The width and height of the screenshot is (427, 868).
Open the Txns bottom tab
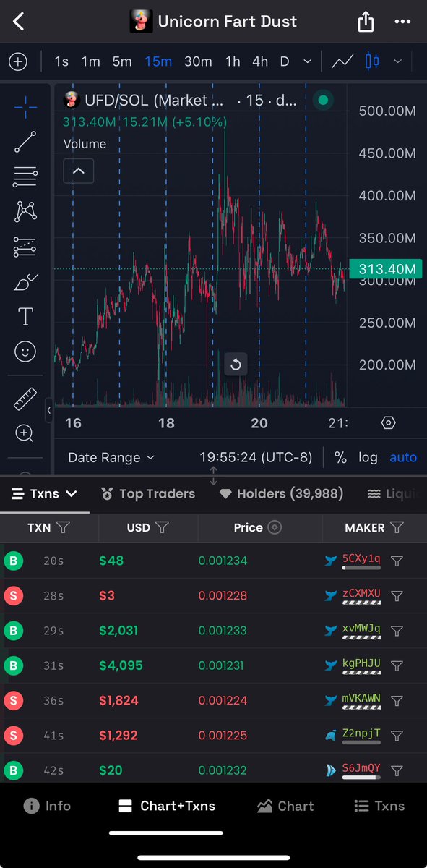pyautogui.click(x=379, y=806)
